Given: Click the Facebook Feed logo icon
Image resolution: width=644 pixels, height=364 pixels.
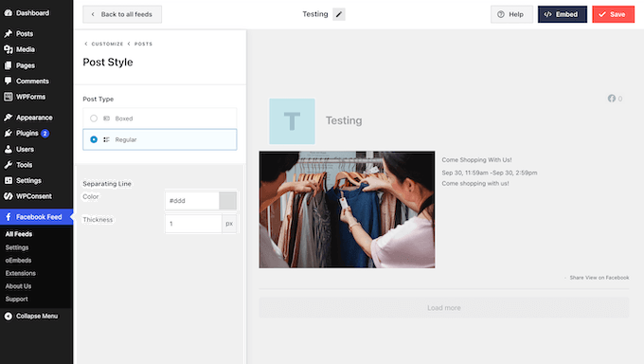Looking at the screenshot, I should tap(9, 217).
